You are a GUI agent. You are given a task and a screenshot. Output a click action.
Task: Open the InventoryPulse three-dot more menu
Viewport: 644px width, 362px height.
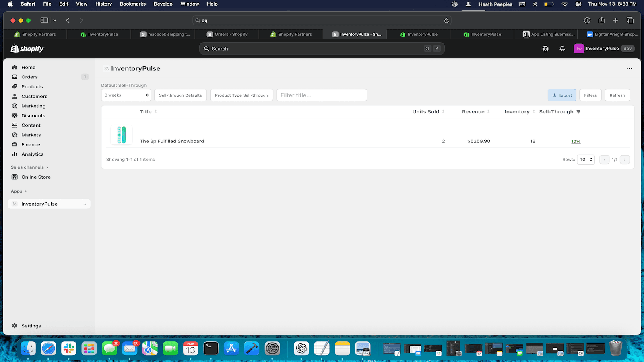629,69
